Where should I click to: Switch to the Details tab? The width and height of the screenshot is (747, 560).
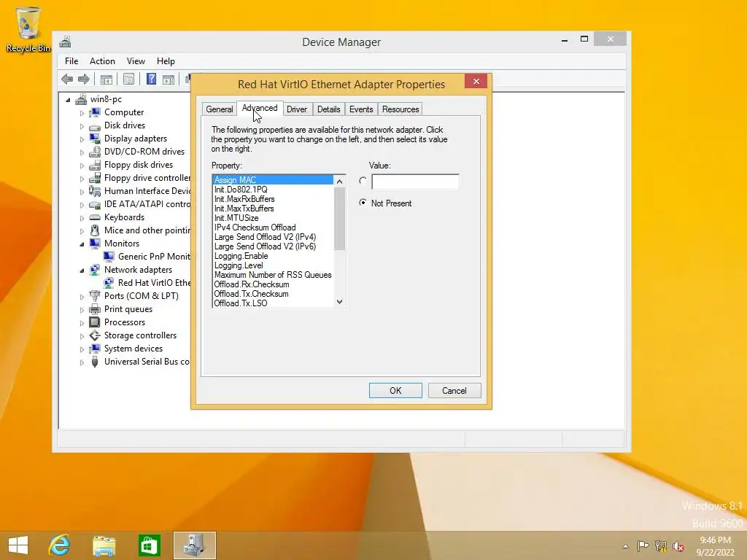pos(329,109)
